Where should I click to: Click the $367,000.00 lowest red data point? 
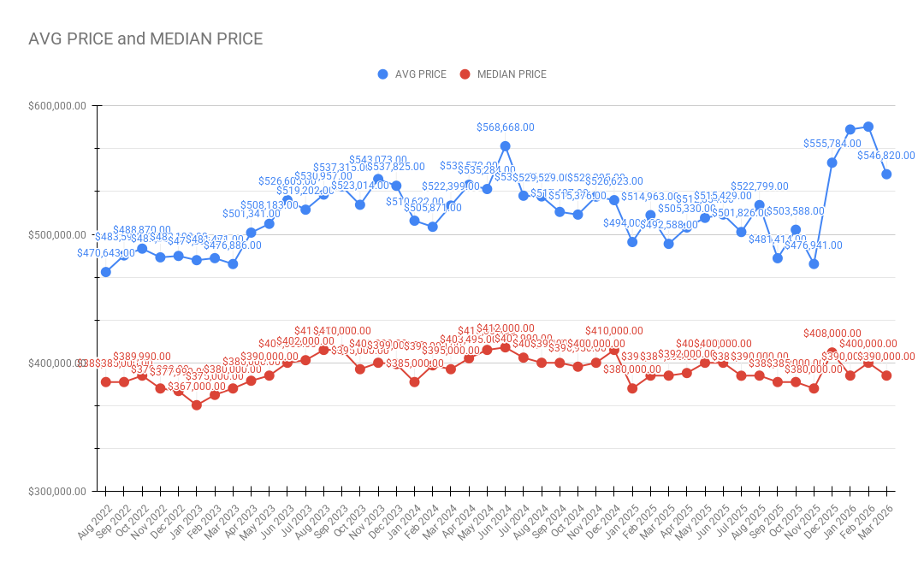[197, 405]
